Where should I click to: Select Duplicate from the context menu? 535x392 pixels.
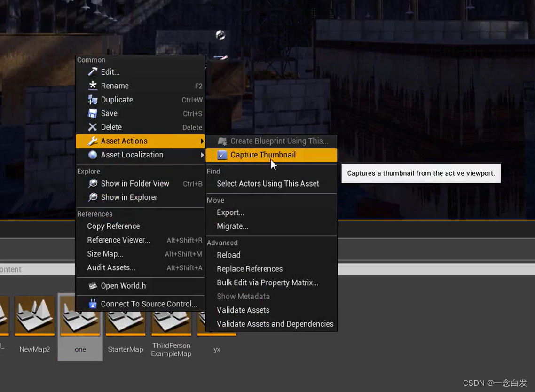click(140, 100)
